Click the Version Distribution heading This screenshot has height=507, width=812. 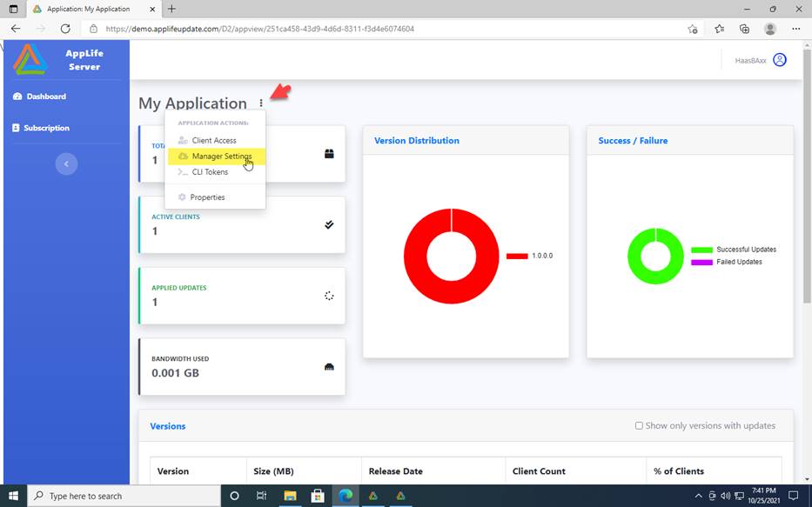417,141
